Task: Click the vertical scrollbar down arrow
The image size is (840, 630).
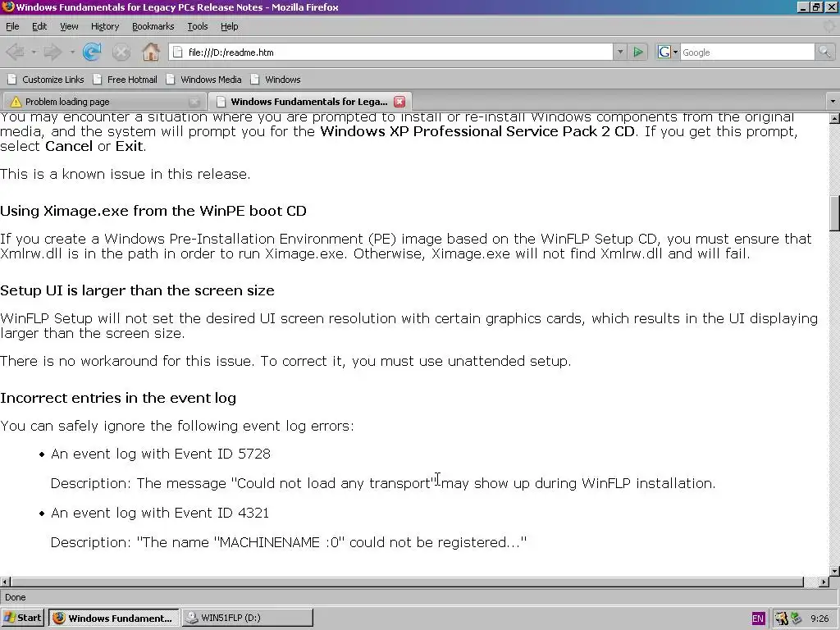Action: point(834,571)
